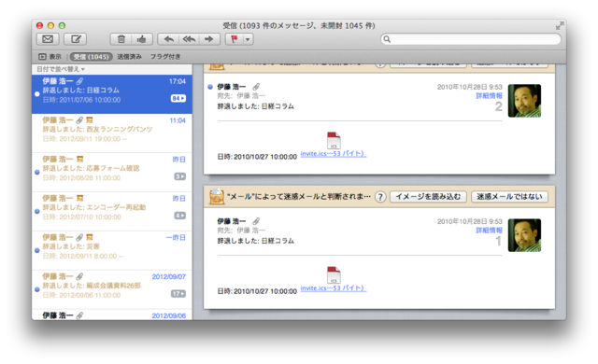This screenshot has width=598, height=364.
Task: Select message 編成会議資料26部
Action: coord(112,289)
